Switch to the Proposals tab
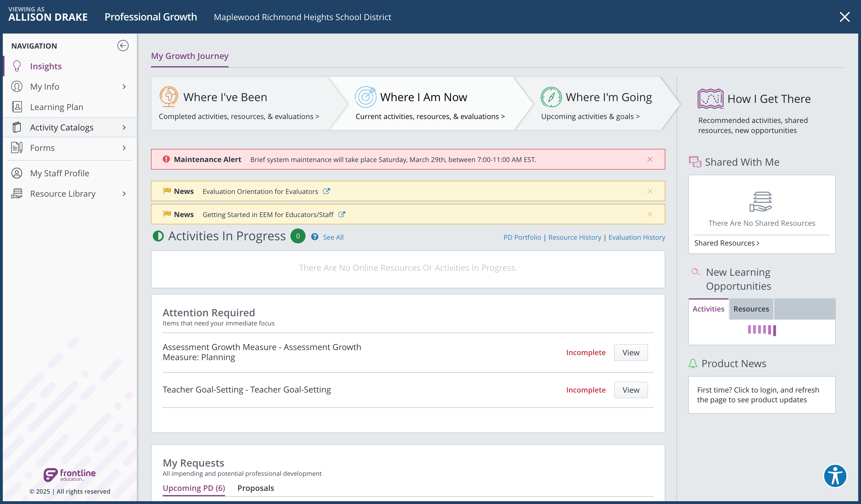861x504 pixels. tap(256, 488)
